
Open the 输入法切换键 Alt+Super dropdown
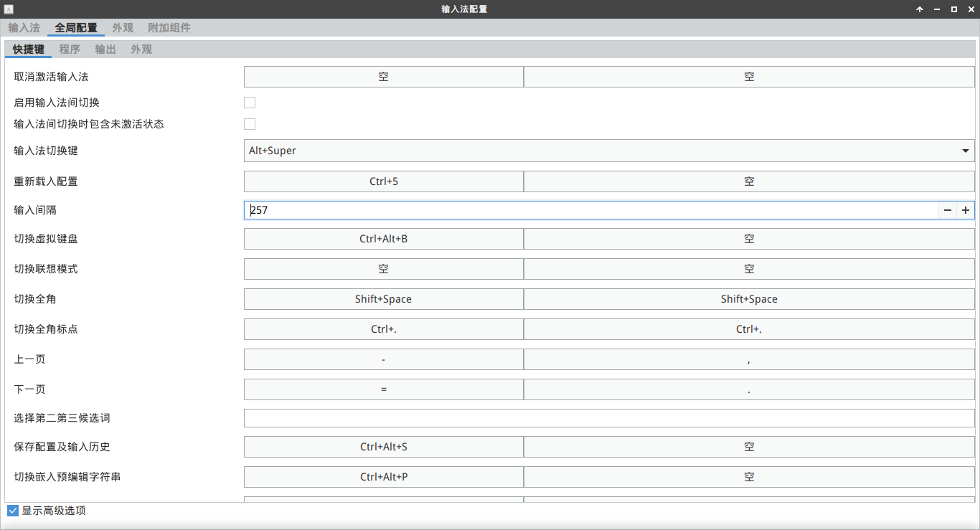[x=609, y=151]
